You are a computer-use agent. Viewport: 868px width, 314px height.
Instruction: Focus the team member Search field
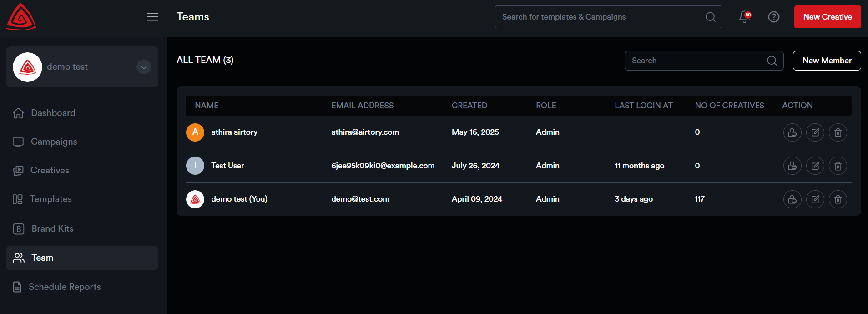[x=696, y=61]
